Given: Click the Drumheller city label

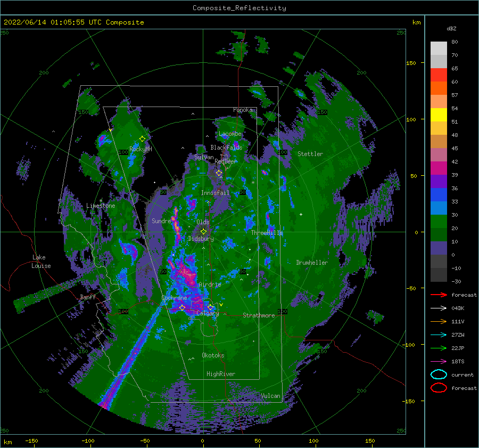Looking at the screenshot, I should [312, 263].
